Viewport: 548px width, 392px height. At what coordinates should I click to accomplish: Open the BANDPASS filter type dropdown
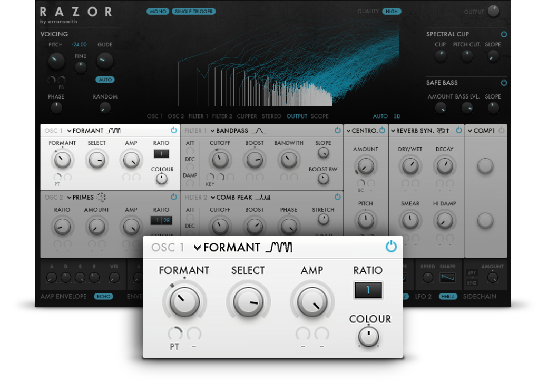(x=229, y=131)
